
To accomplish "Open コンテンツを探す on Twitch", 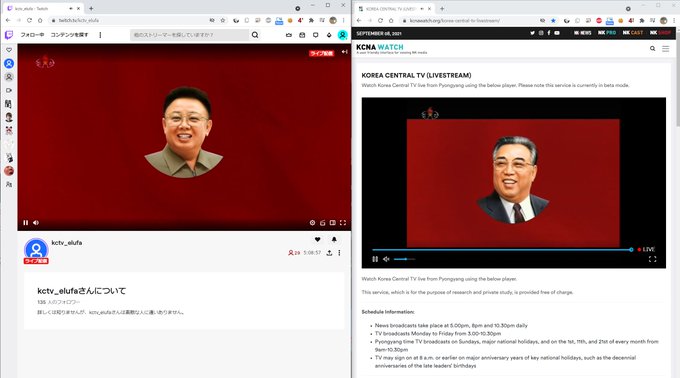I will pos(69,35).
